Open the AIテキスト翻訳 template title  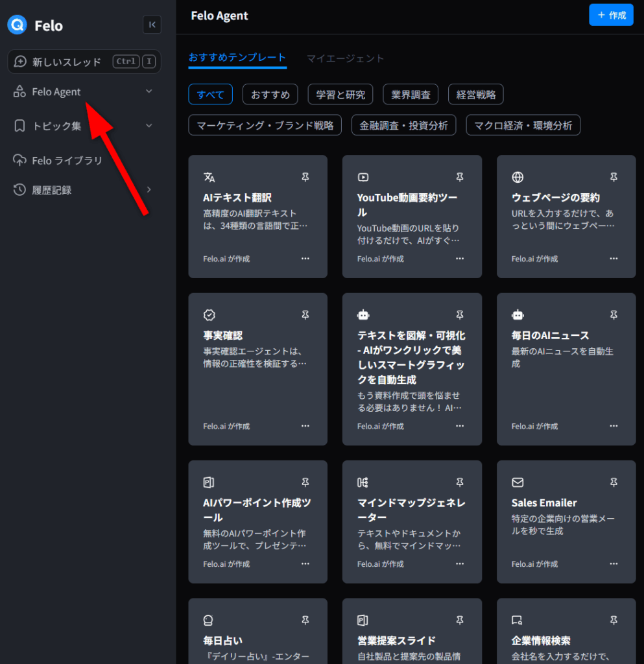tap(237, 197)
